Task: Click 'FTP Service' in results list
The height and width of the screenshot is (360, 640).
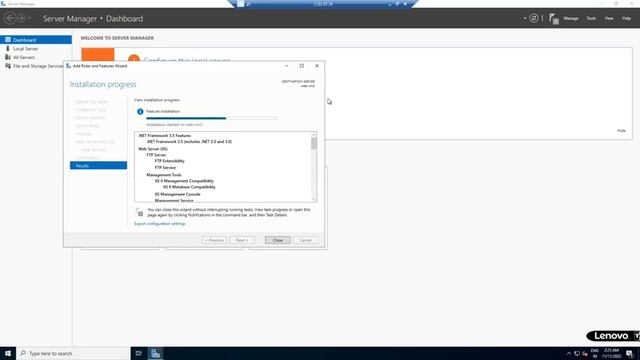Action: pos(165,168)
